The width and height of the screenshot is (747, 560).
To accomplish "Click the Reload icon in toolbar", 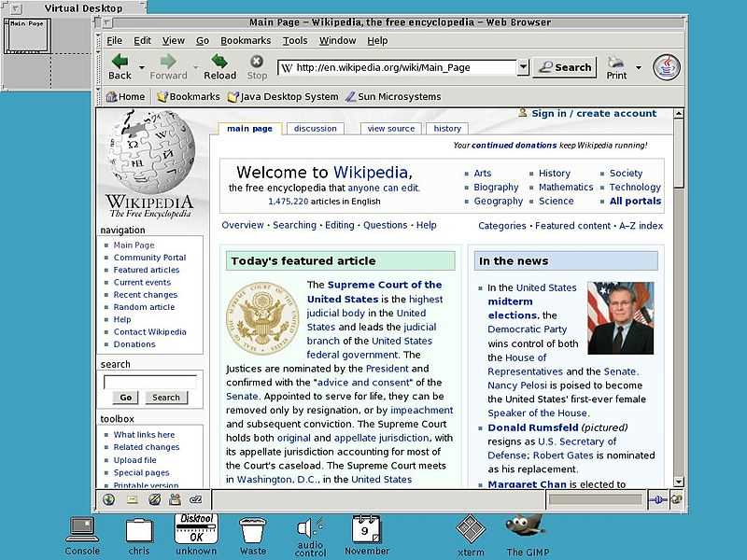I will tap(219, 61).
